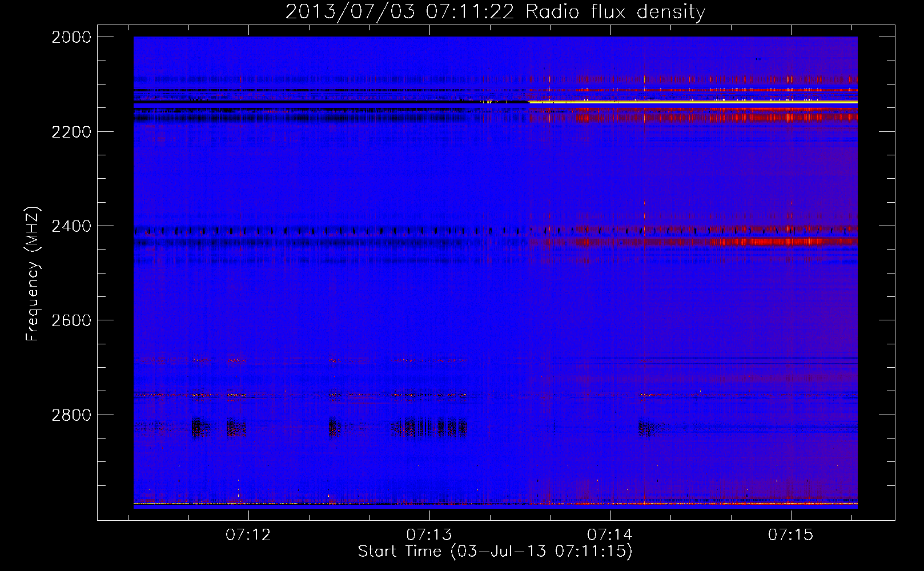Click the plot title "2013/07/03 07:11:22 Radio flux density"
This screenshot has width=924, height=571.
495,12
